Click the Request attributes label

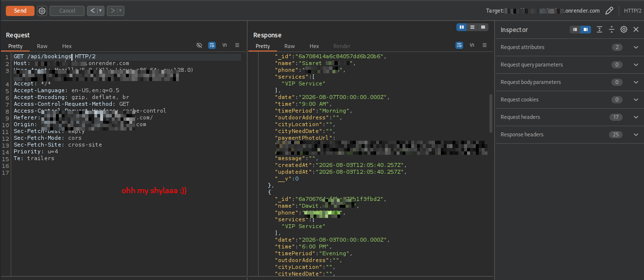click(522, 47)
